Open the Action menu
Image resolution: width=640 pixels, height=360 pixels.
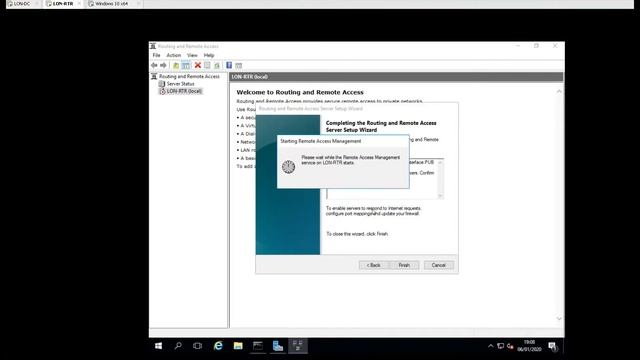(173, 55)
